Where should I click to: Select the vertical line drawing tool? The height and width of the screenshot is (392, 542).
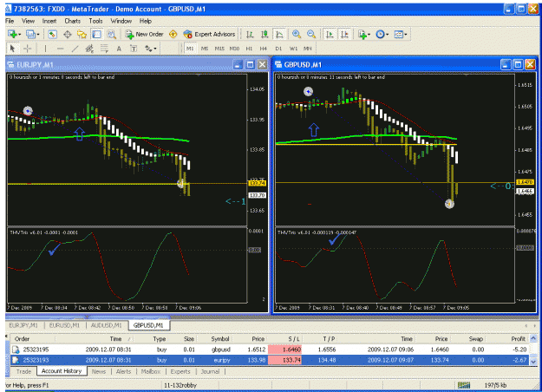[x=45, y=49]
